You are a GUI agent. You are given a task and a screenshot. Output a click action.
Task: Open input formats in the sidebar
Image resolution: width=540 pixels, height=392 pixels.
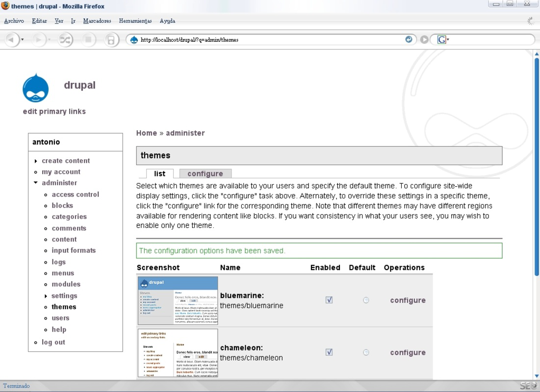click(x=74, y=250)
